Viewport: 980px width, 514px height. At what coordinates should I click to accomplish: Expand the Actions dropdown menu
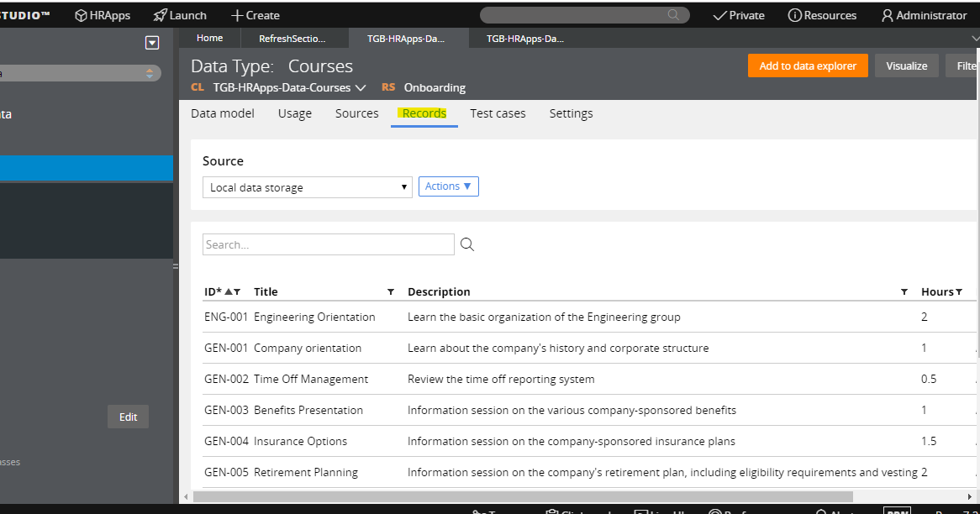pyautogui.click(x=448, y=186)
